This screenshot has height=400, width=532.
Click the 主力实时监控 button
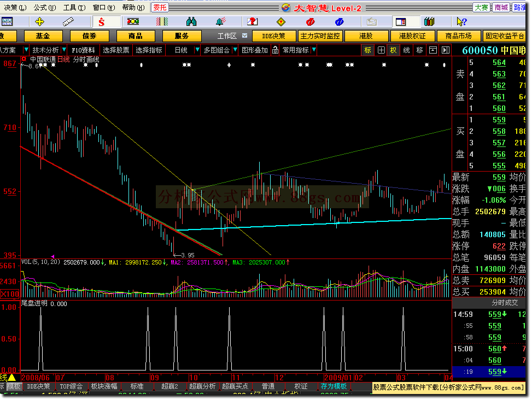[320, 36]
